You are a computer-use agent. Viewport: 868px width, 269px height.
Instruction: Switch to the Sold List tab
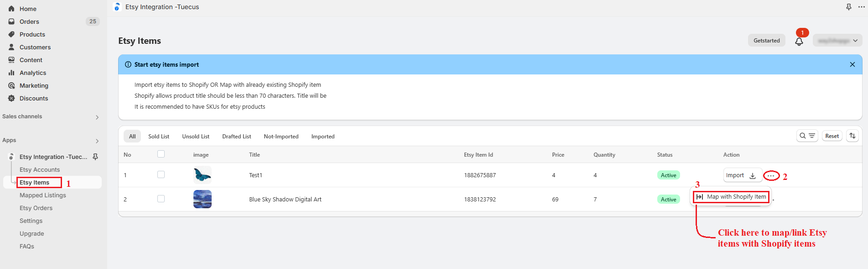[x=159, y=136]
